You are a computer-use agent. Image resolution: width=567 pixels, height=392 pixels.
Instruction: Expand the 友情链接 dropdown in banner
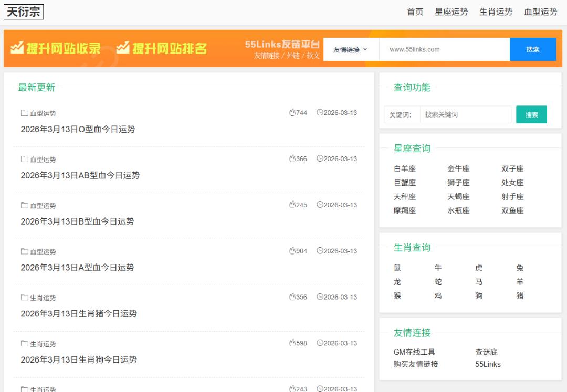(350, 50)
